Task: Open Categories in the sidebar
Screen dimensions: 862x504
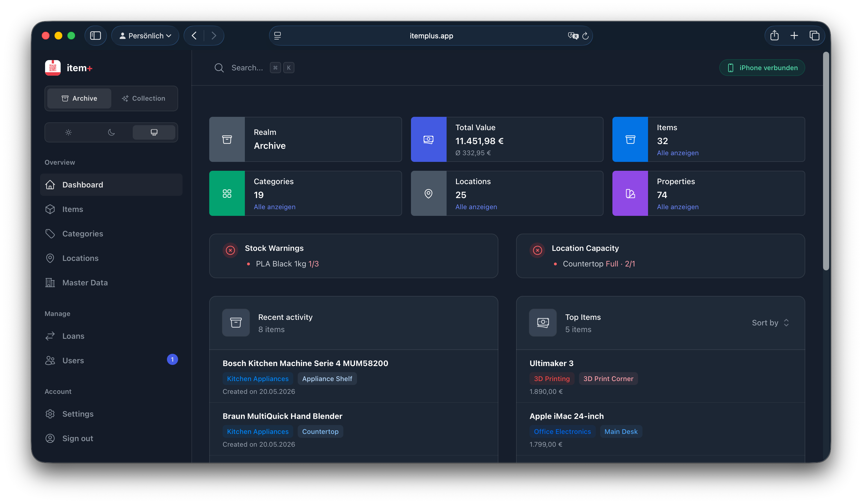Action: pyautogui.click(x=111, y=234)
